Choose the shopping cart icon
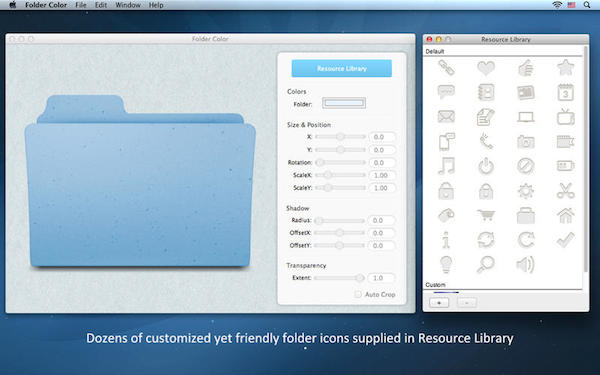 point(486,215)
